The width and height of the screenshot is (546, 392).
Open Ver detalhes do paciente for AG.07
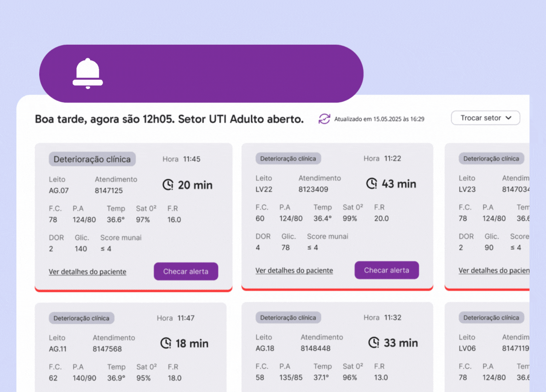pyautogui.click(x=87, y=272)
